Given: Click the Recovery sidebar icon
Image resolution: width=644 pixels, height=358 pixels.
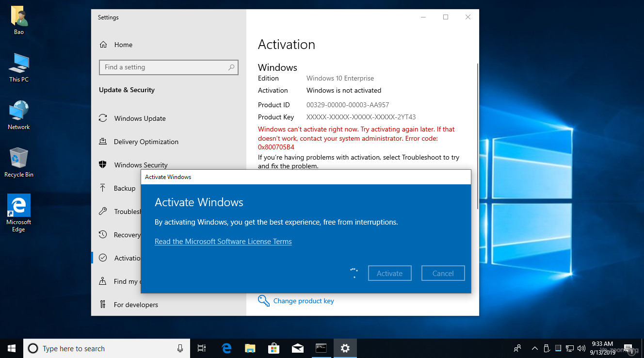Looking at the screenshot, I should click(103, 235).
